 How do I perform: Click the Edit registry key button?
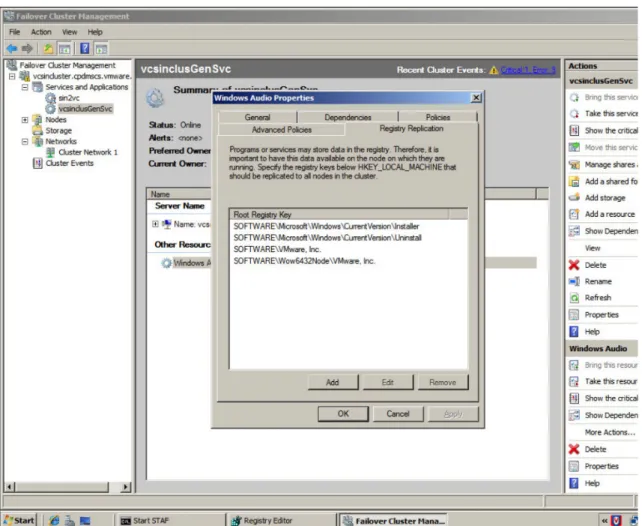(387, 382)
